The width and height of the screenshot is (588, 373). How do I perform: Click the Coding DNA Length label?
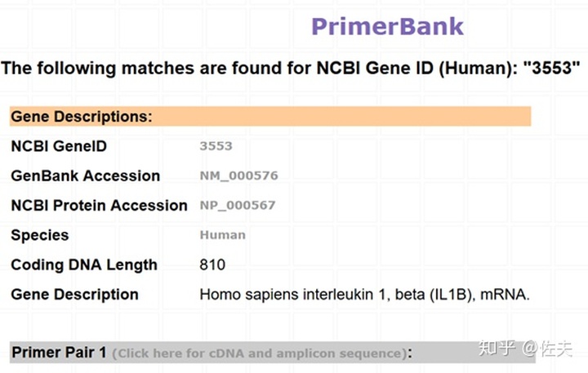click(x=84, y=265)
